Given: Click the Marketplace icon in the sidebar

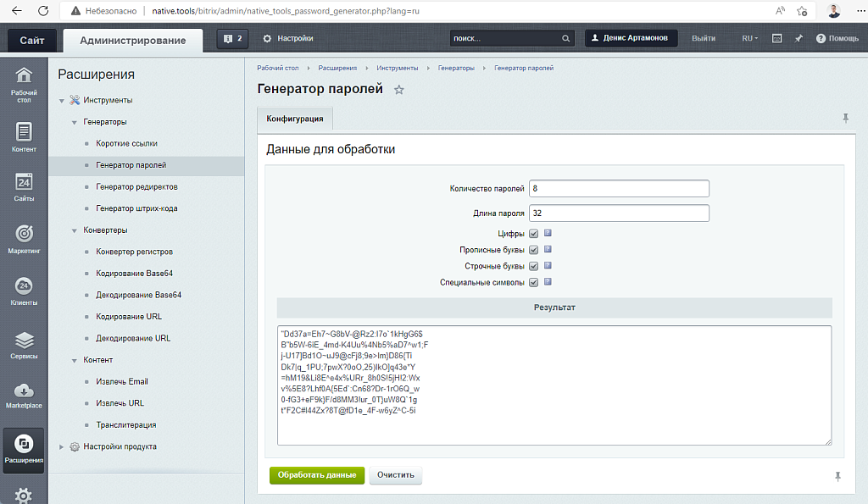Looking at the screenshot, I should 24,392.
